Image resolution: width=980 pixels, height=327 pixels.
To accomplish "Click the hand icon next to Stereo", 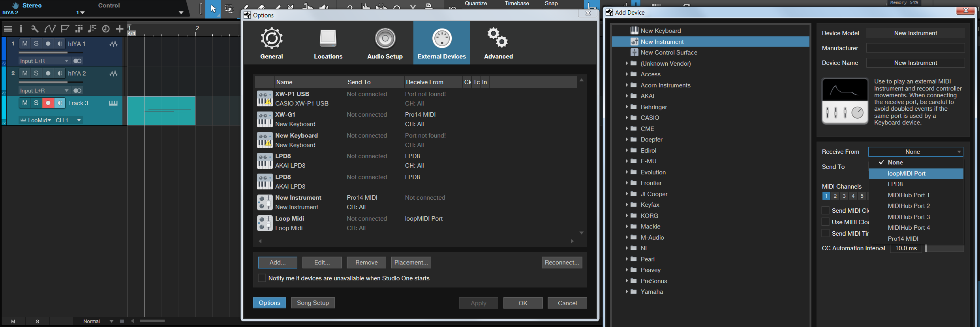I will (x=15, y=5).
